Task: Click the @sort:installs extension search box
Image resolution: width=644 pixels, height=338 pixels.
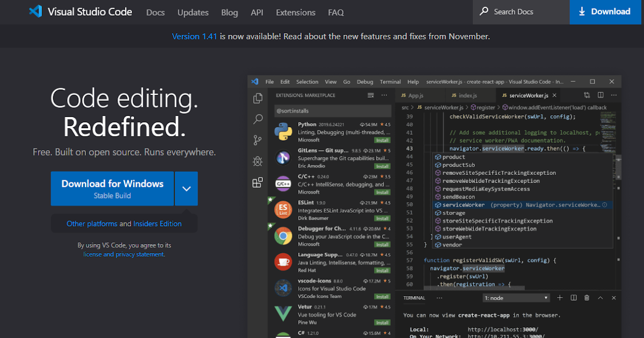Action: (x=332, y=111)
